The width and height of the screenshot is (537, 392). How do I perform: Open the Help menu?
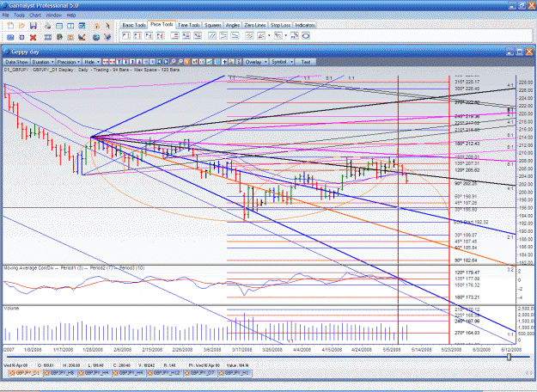coord(71,15)
